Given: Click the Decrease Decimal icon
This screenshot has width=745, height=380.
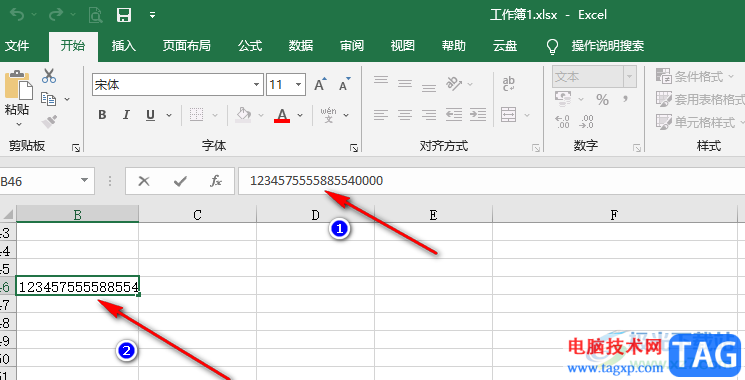Looking at the screenshot, I should tap(586, 122).
